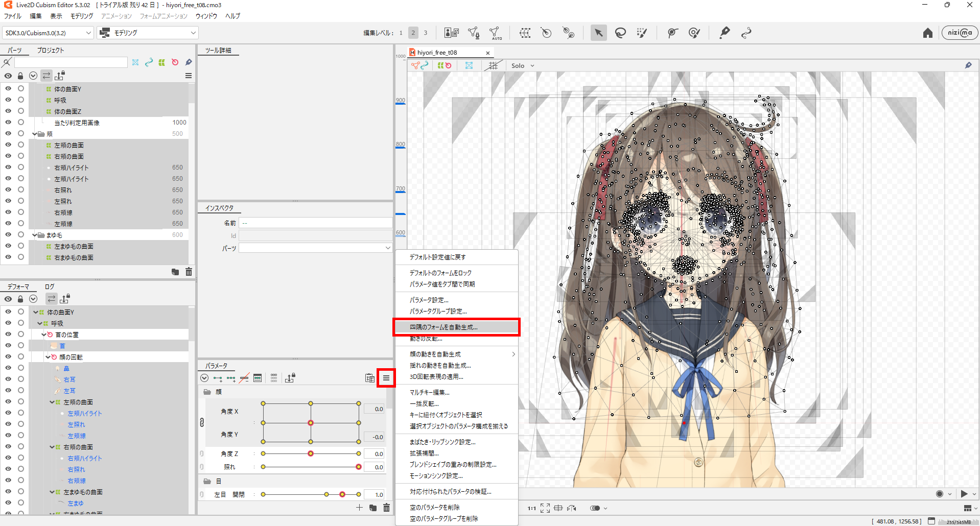Click the parts search input field
The width and height of the screenshot is (980, 526).
[71, 62]
